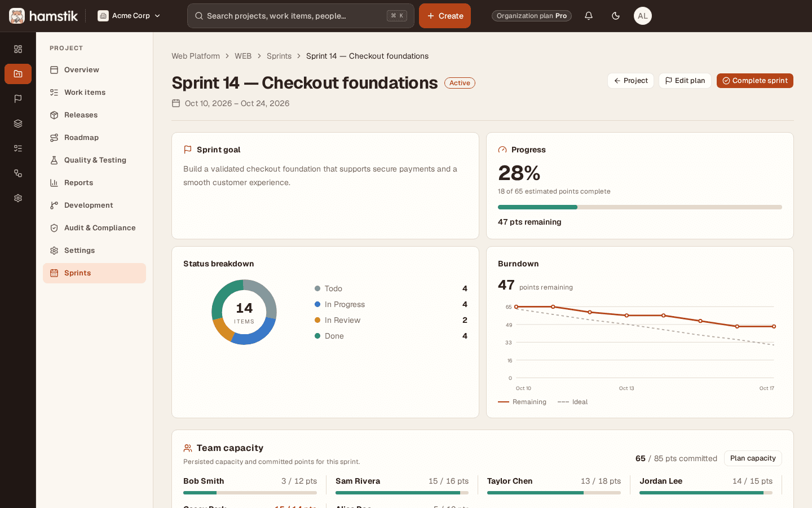Navigate to Roadmap in the sidebar
The width and height of the screenshot is (812, 508).
(x=94, y=138)
